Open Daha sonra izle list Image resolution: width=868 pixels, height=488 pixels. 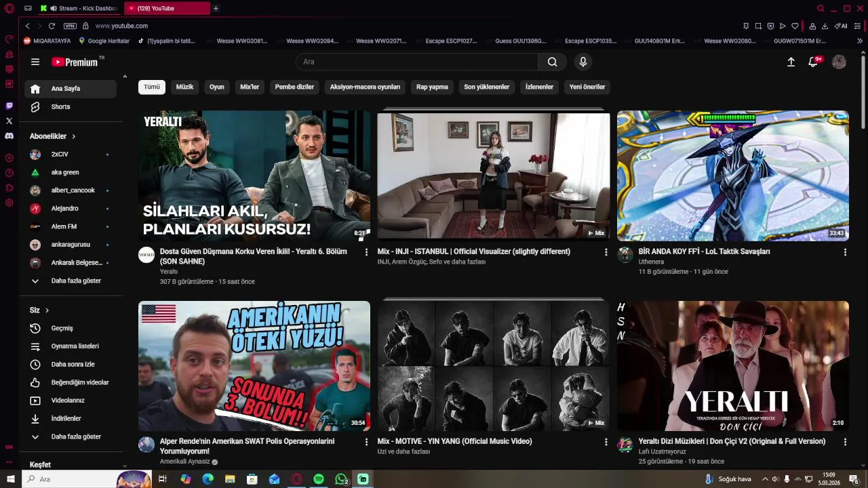tap(71, 365)
